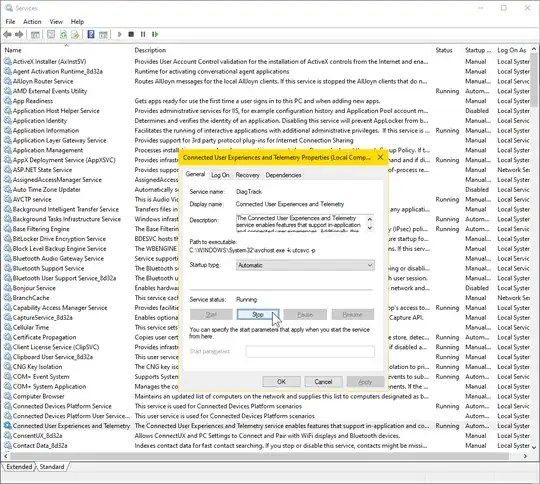Click the Description box scroll-up arrow
Image resolution: width=540 pixels, height=484 pixels.
coord(370,219)
